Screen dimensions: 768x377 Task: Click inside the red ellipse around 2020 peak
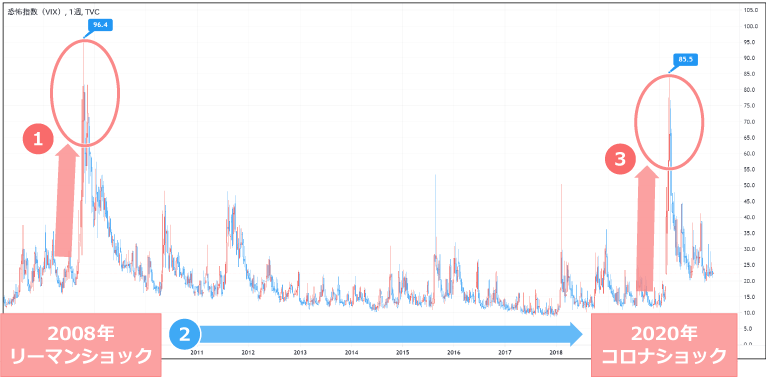click(669, 122)
